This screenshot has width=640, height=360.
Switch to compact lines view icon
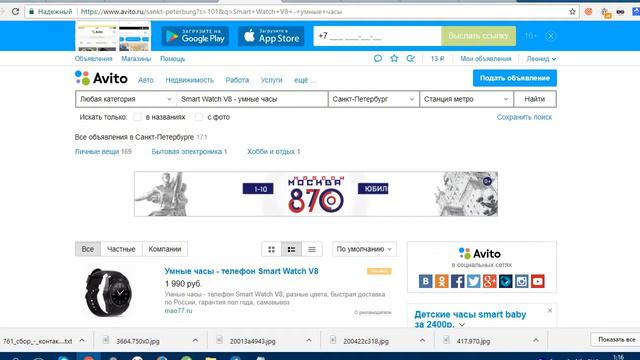pos(312,249)
